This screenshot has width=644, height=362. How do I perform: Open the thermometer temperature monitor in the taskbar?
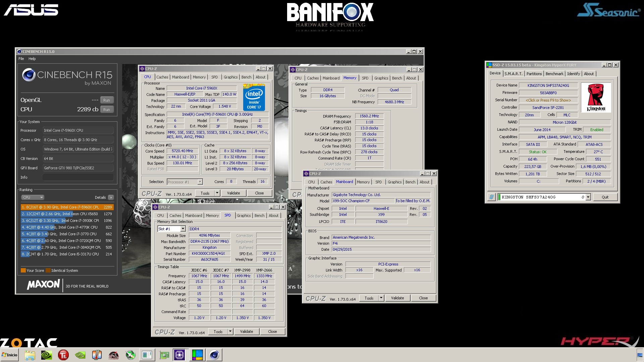[97, 355]
